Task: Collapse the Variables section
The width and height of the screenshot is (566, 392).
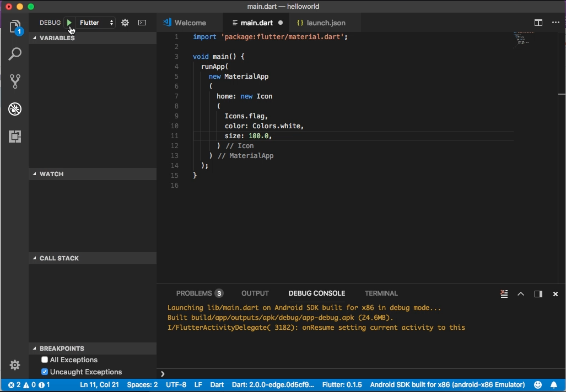Action: pos(93,38)
